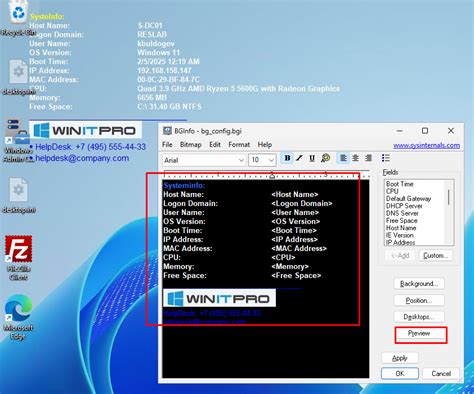Center-align the text

click(355, 158)
